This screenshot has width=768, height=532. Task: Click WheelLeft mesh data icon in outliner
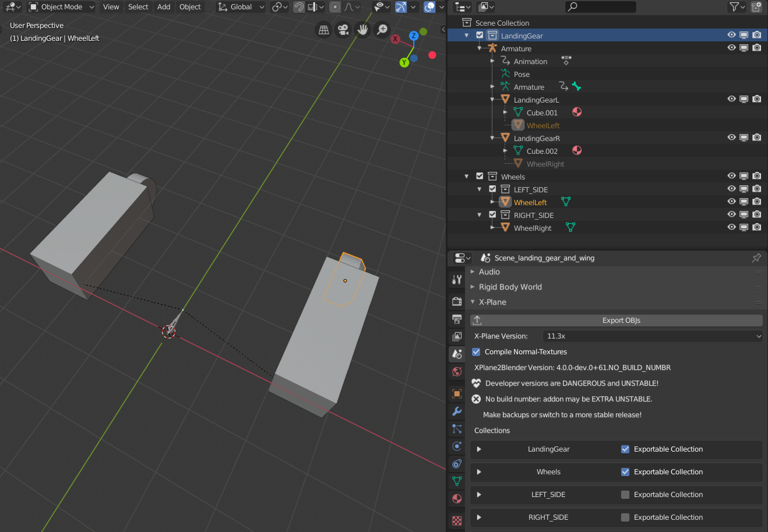tap(566, 202)
